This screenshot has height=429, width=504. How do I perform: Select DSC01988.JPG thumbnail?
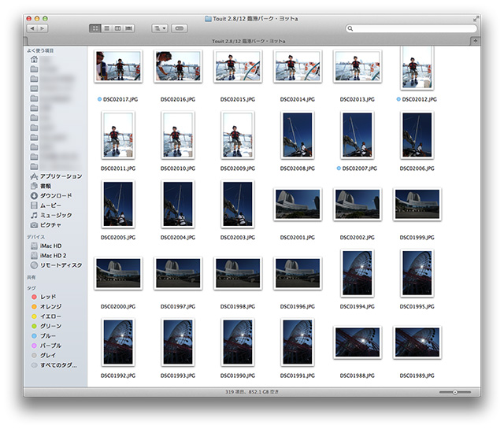358,342
